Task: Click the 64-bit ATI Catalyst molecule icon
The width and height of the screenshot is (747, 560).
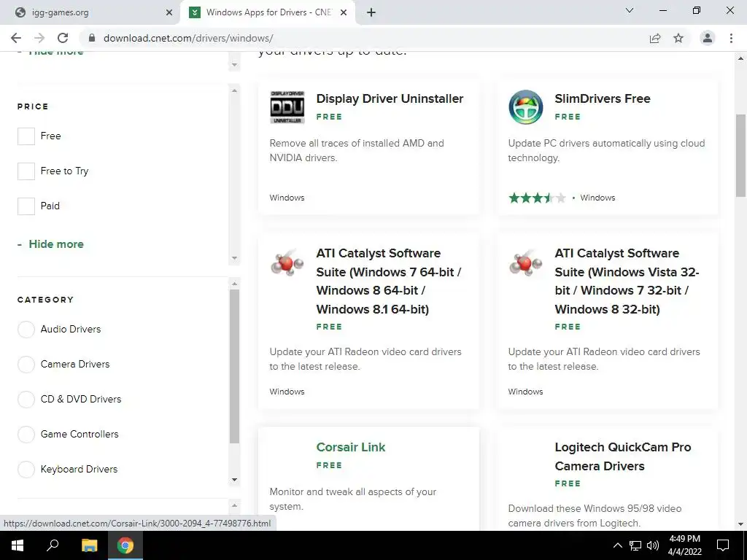Action: 287,262
